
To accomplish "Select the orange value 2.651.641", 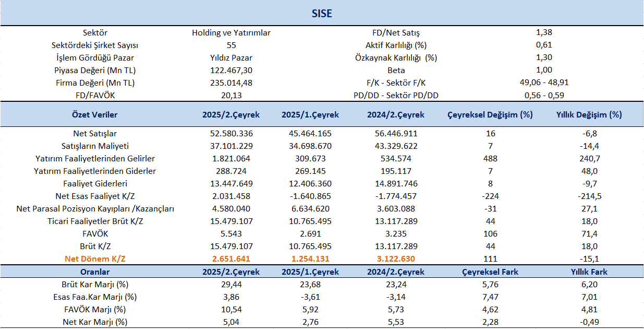I will (x=231, y=258).
